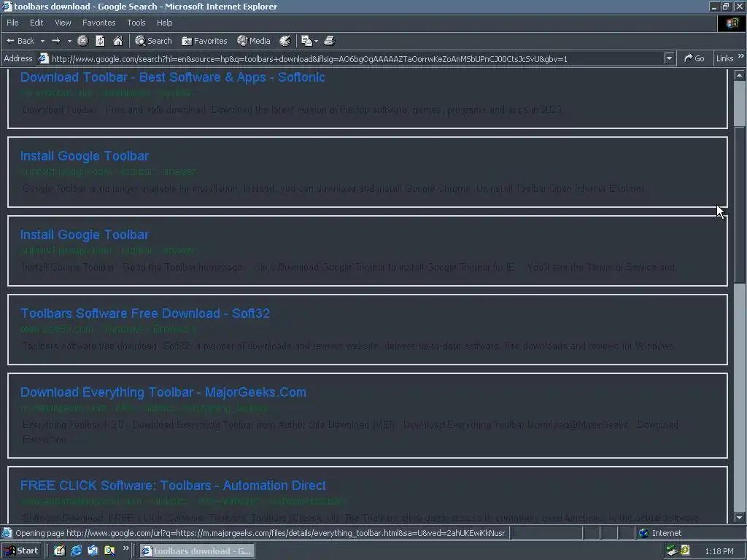Open the search folder Quick Launch icon
747x560 pixels.
109,551
